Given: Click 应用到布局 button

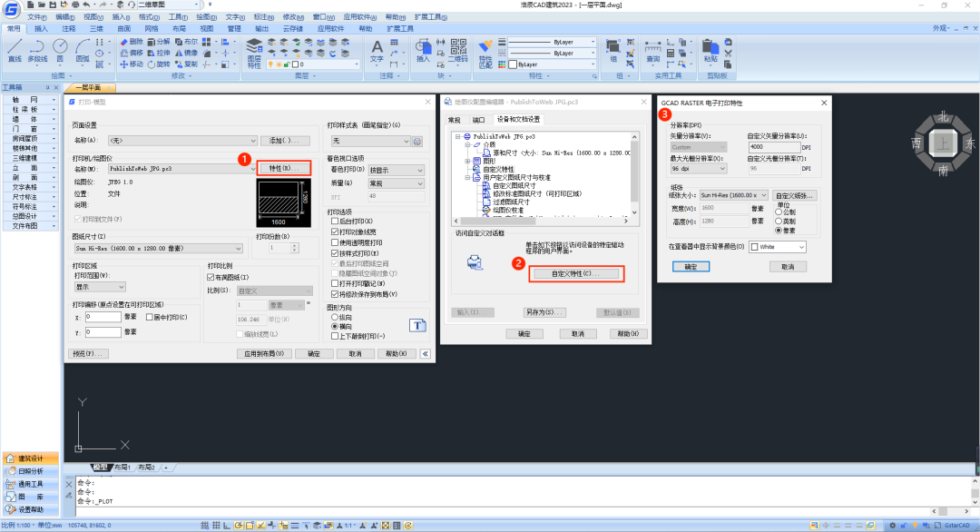Looking at the screenshot, I should tap(264, 354).
